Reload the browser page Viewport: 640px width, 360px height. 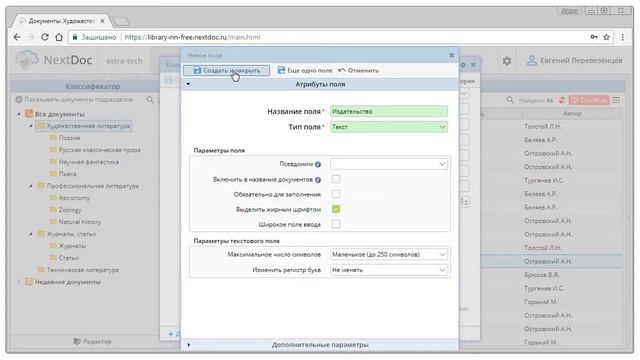(x=45, y=37)
